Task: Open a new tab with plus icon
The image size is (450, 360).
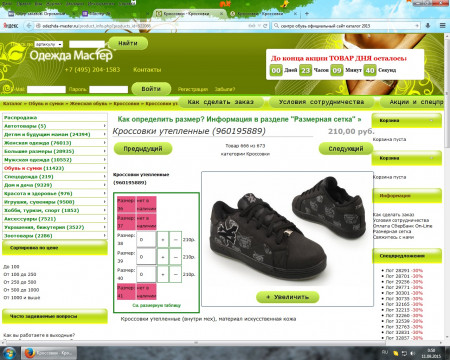Action: point(307,14)
